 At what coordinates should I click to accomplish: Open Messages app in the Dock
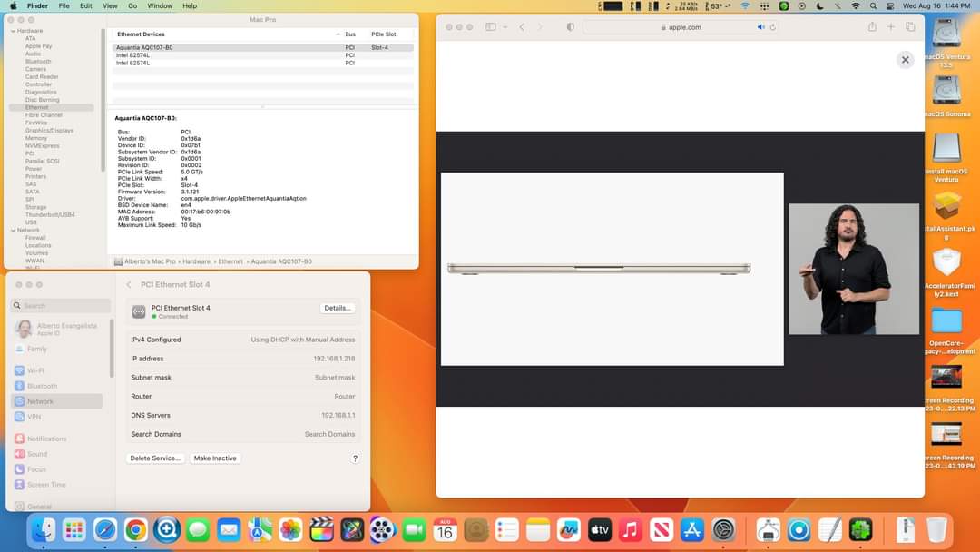tap(198, 531)
